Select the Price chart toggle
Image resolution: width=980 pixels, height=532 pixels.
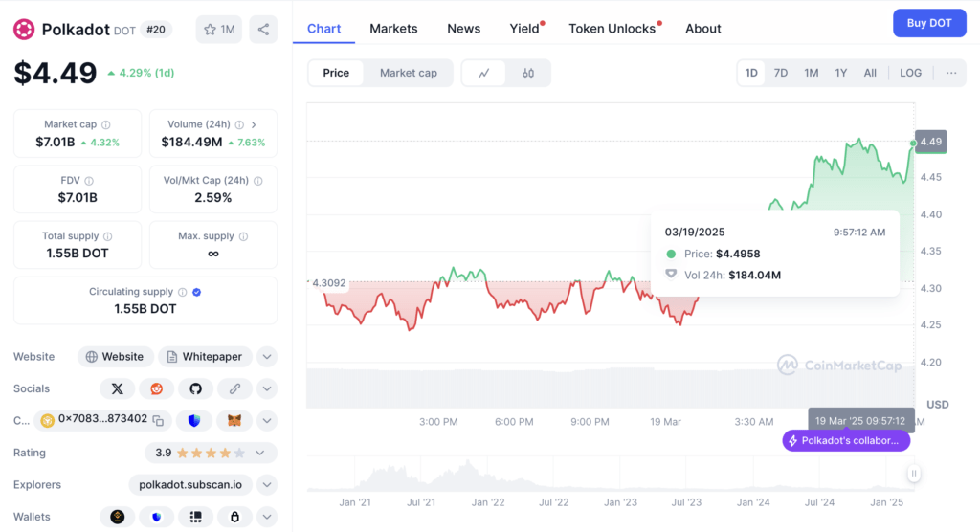336,73
